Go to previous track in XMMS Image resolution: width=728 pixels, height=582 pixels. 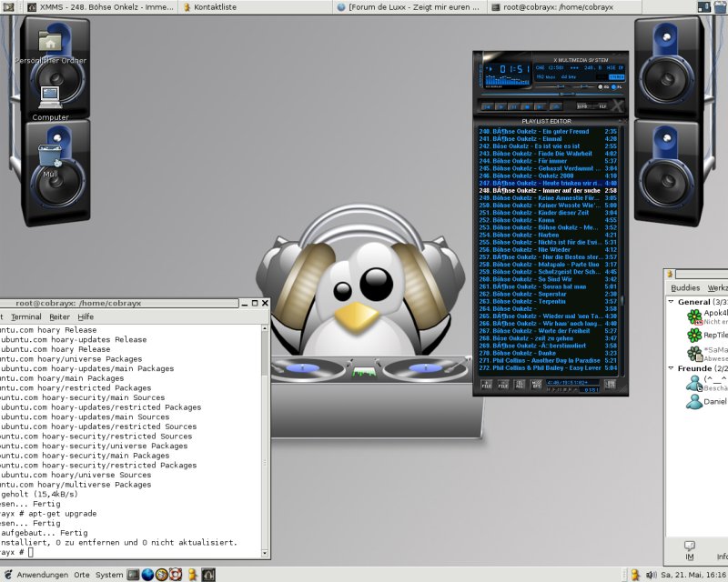(488, 106)
